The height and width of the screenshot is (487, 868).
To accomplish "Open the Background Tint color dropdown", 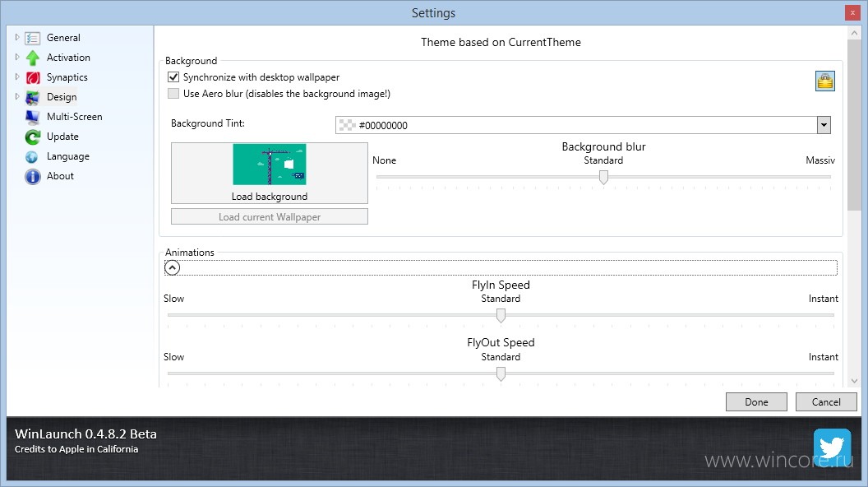I will (823, 125).
